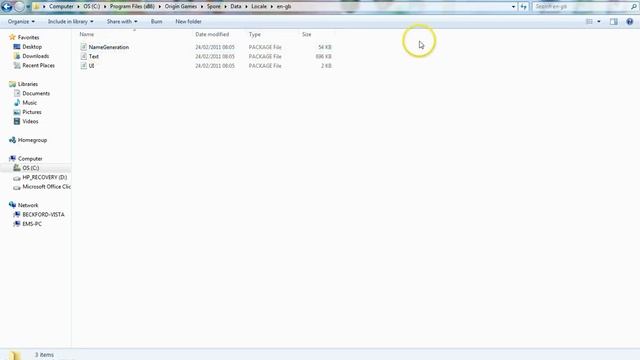Sort by Date modified column header
This screenshot has height=360, width=640.
[212, 34]
